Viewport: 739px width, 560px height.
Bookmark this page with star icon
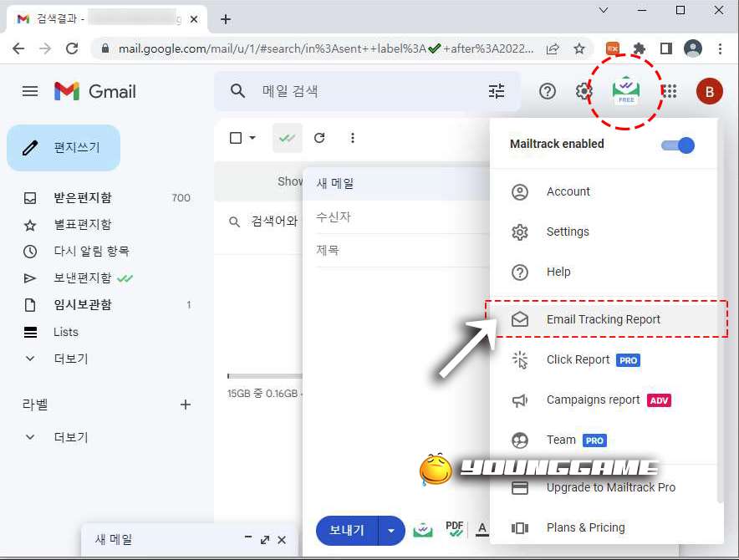[x=579, y=48]
